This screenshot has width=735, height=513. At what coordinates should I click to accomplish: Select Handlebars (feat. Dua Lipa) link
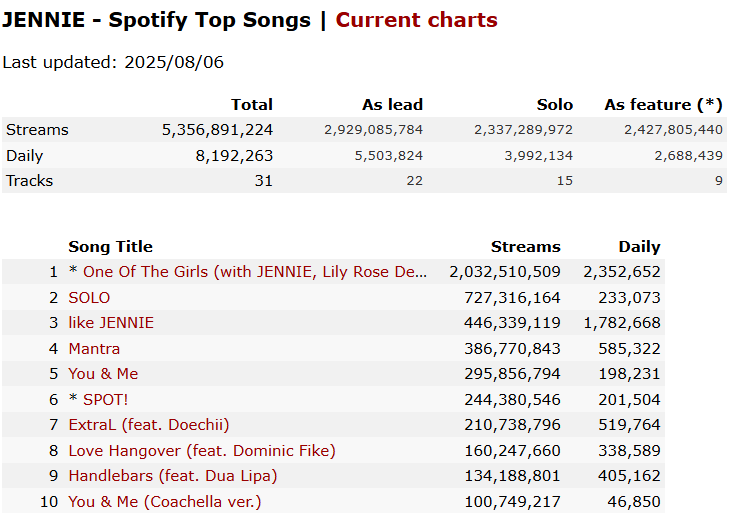point(172,476)
